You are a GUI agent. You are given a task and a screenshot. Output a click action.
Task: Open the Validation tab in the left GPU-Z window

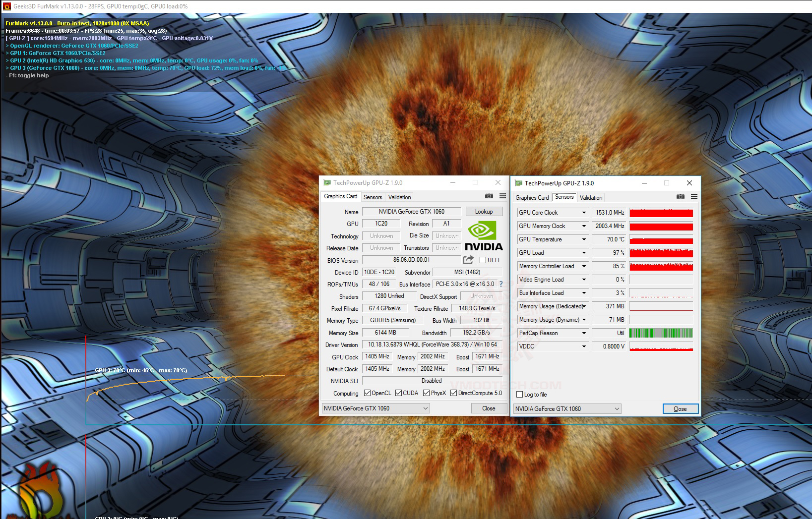click(x=399, y=197)
